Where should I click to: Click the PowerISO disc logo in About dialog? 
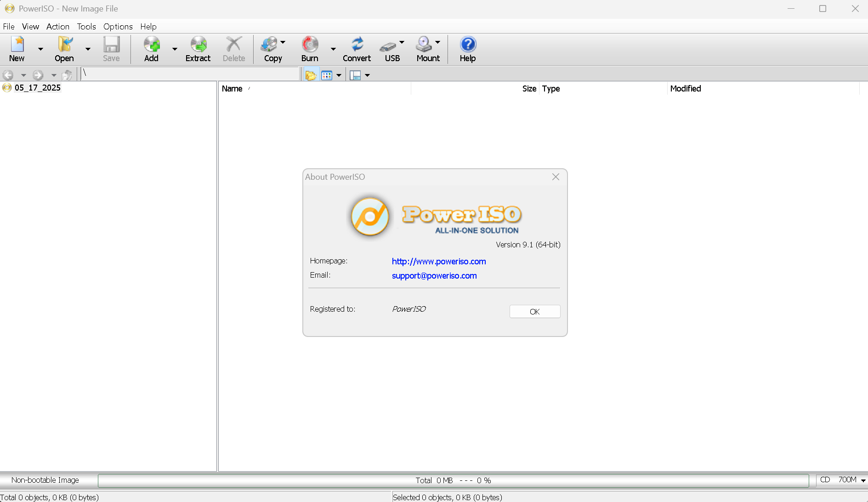(370, 217)
